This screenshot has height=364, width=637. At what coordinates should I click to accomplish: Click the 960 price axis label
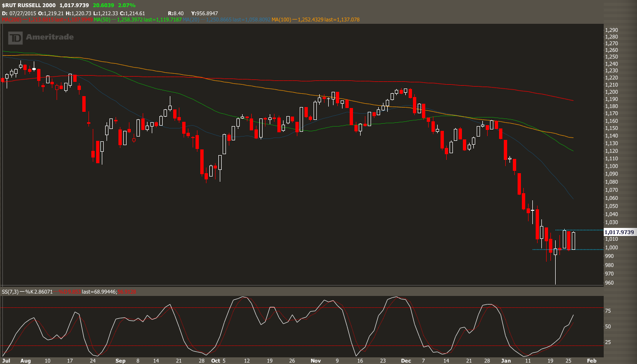609,283
